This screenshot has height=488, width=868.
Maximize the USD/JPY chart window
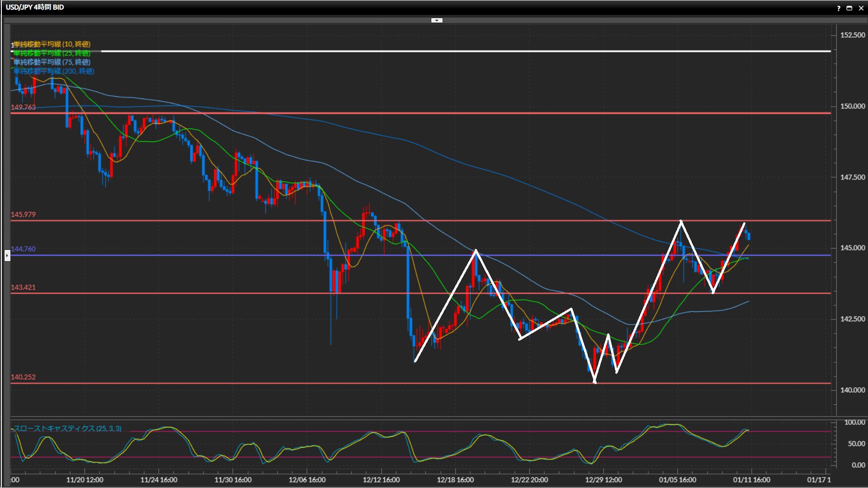(x=849, y=8)
